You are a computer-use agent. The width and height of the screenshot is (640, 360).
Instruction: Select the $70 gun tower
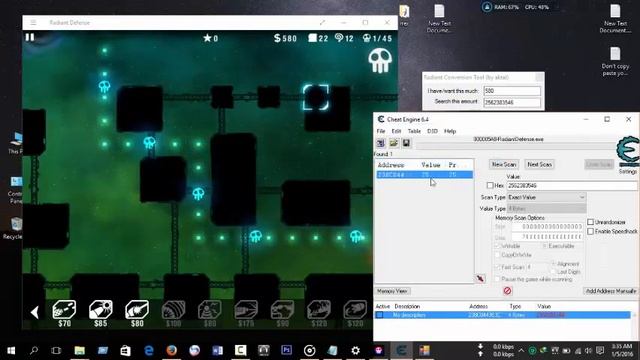coord(64,313)
